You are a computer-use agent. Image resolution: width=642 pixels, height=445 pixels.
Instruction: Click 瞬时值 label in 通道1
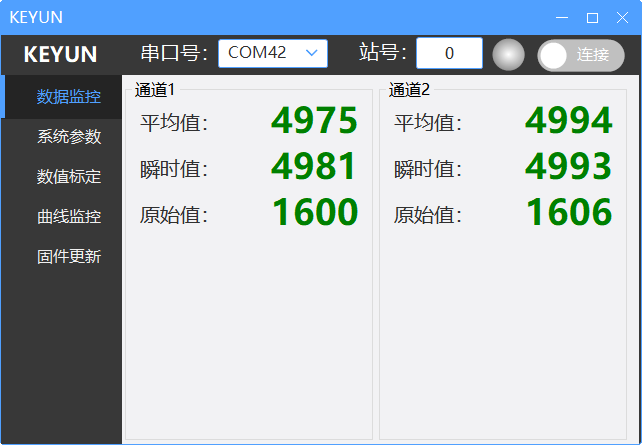tap(174, 169)
